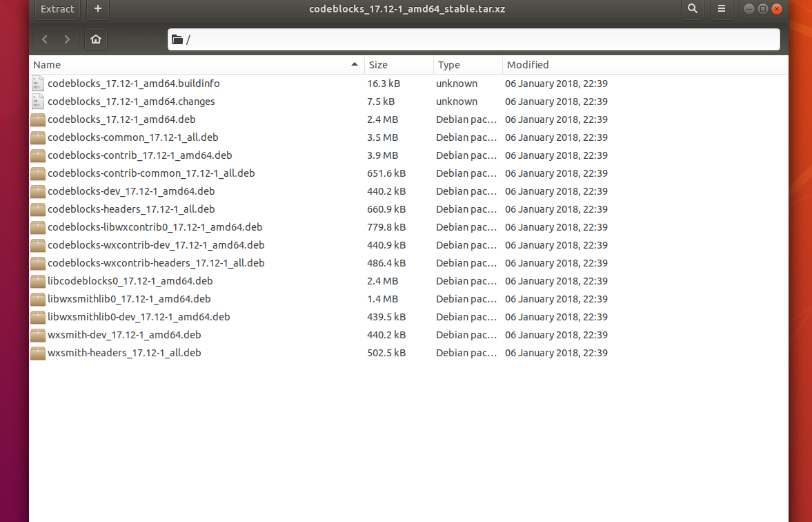Click package icon for codeblocks-contrib_17.12-1_amd64.deb
Screen dimensions: 812x522
point(38,155)
